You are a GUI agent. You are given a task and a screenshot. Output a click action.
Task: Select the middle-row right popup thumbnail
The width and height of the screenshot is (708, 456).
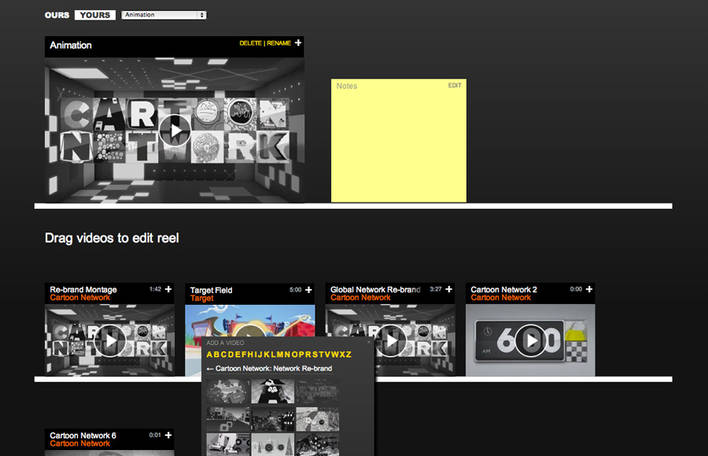[x=317, y=419]
